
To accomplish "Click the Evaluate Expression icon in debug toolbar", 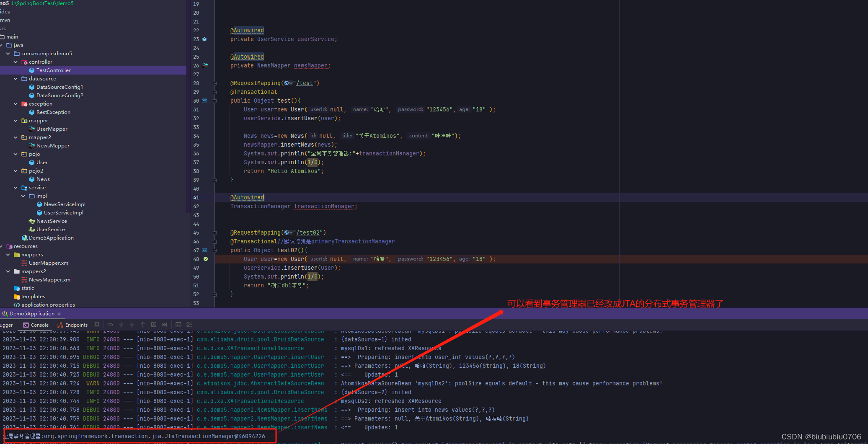I will pos(178,325).
